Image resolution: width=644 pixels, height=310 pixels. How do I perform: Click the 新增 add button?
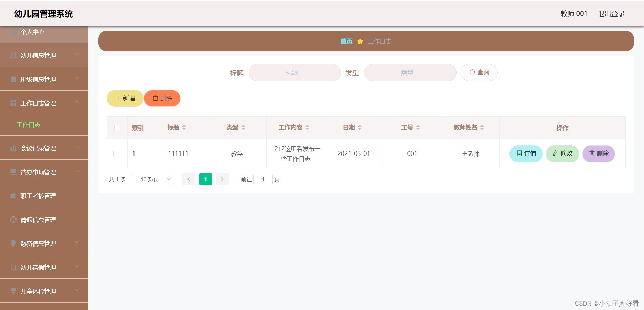point(125,98)
